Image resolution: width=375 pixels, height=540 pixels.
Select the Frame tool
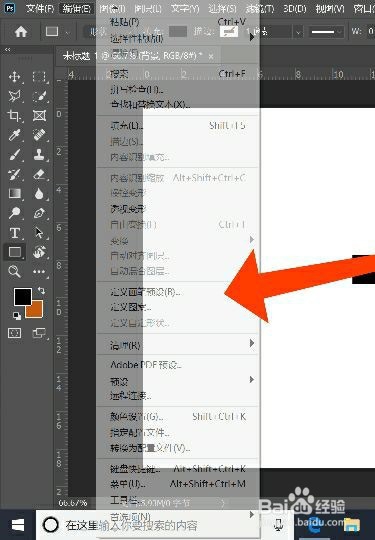pyautogui.click(x=39, y=115)
